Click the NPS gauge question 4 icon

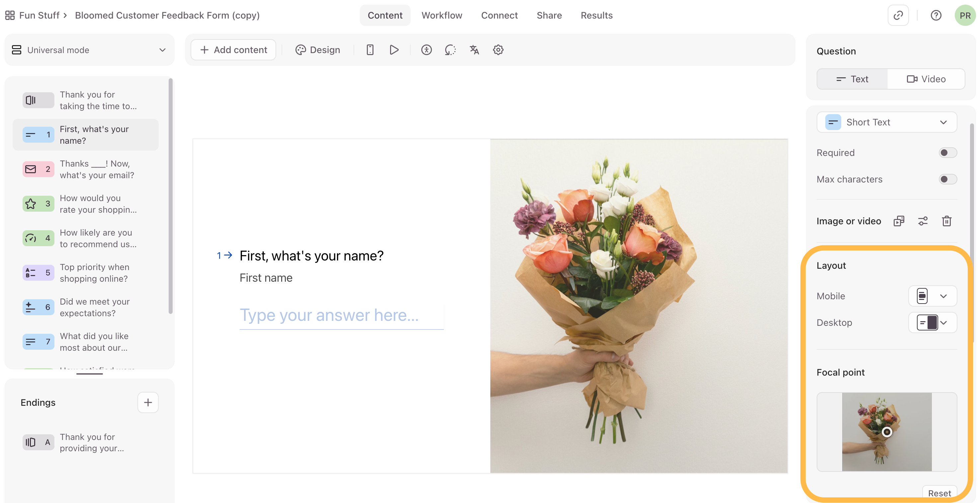[38, 238]
